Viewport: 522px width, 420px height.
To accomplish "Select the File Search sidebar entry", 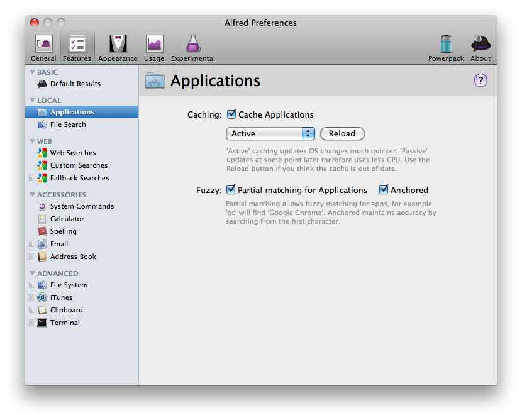I will click(82, 124).
